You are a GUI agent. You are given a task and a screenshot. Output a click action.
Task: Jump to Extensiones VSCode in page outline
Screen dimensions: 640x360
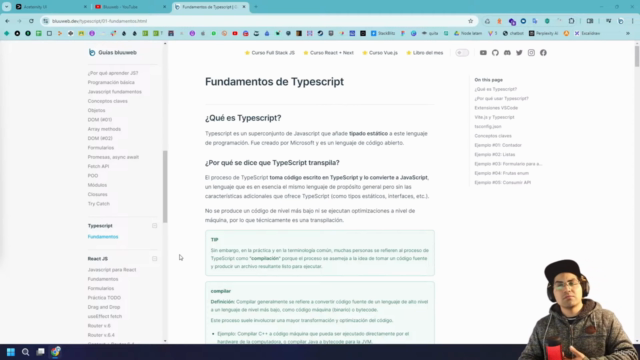tap(496, 108)
